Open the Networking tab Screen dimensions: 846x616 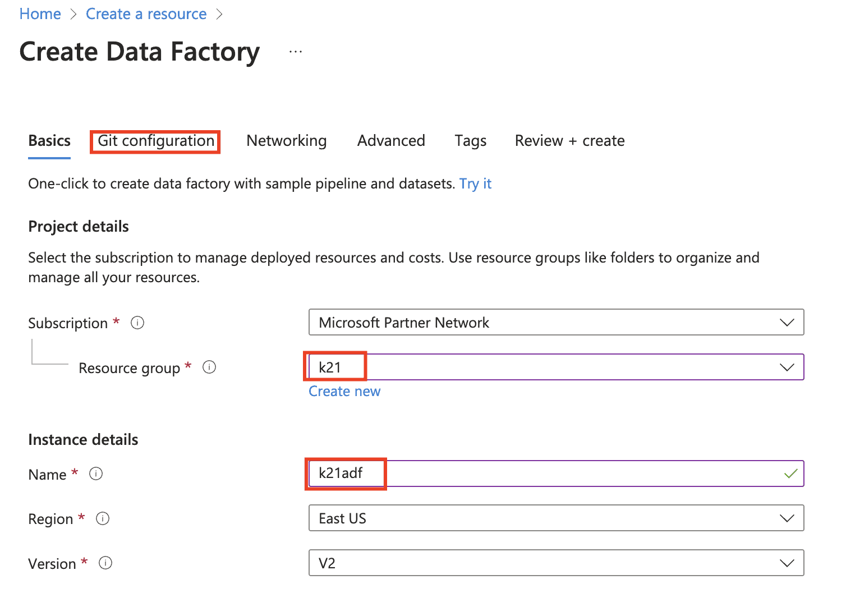[x=286, y=141]
